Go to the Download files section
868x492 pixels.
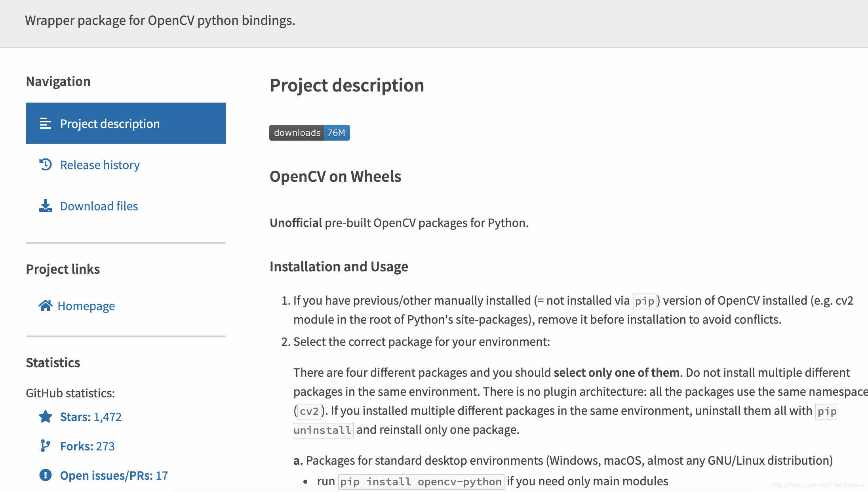coord(99,206)
